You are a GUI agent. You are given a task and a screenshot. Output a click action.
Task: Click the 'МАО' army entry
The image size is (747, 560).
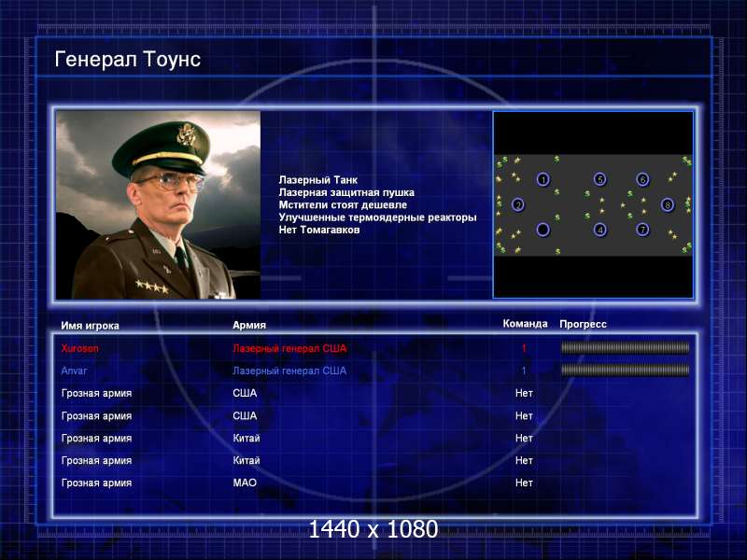(x=245, y=483)
